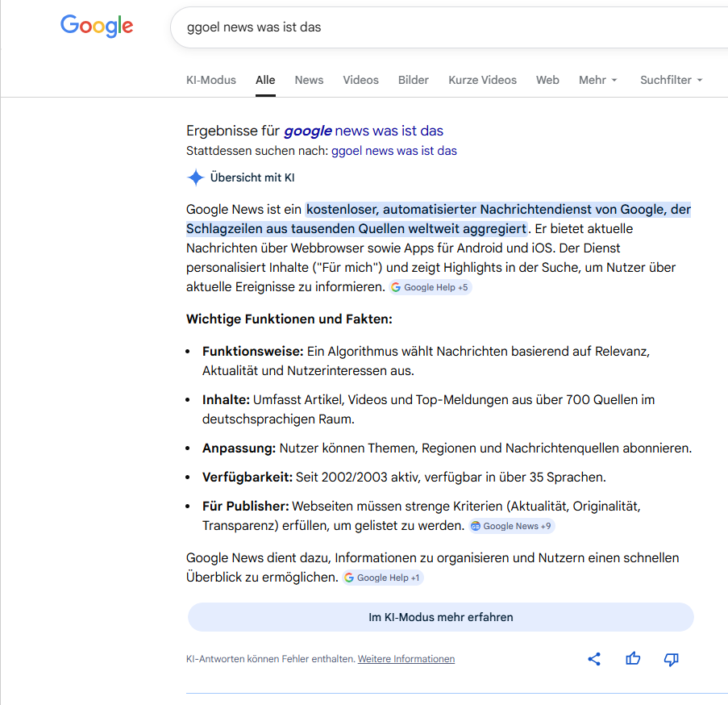Open the Google News +9 source chip

coord(512,526)
